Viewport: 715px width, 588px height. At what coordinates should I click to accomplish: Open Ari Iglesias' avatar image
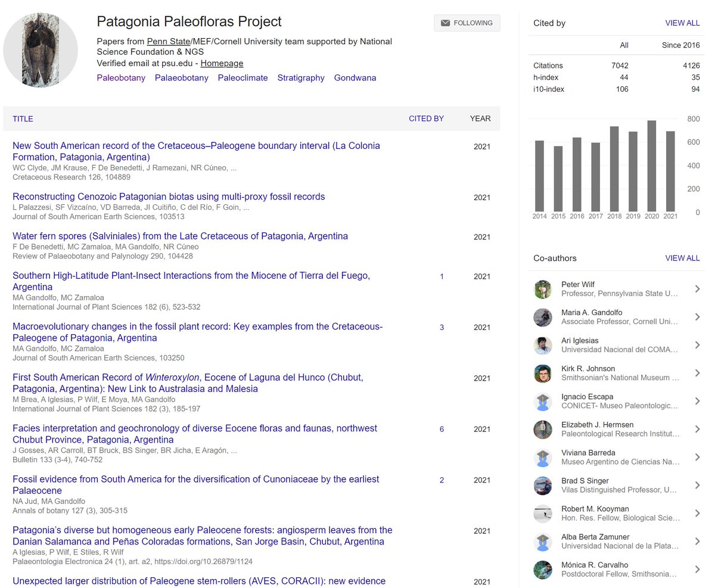542,345
